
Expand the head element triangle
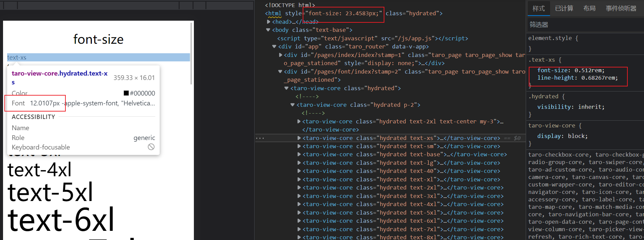[x=268, y=22]
